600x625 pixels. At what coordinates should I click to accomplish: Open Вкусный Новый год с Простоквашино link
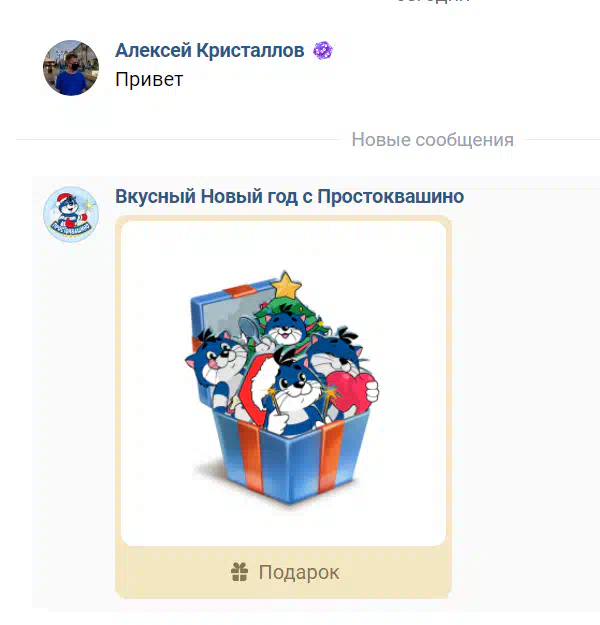pos(289,197)
